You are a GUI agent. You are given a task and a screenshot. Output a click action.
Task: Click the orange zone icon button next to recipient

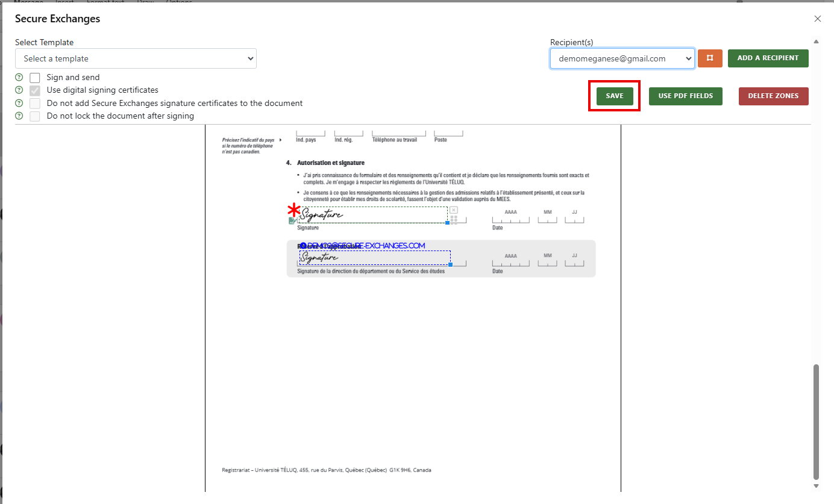coord(710,58)
